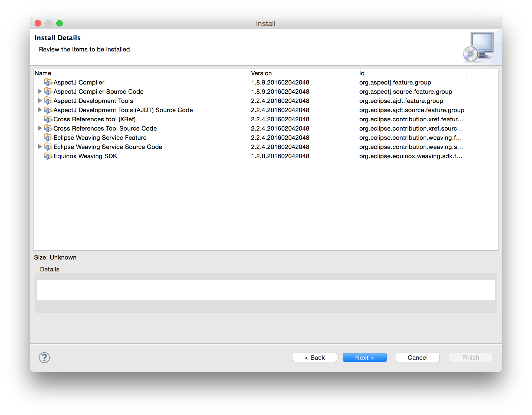The height and width of the screenshot is (415, 532).
Task: Expand AspectJ Compiler Source Code tree node
Action: 40,92
